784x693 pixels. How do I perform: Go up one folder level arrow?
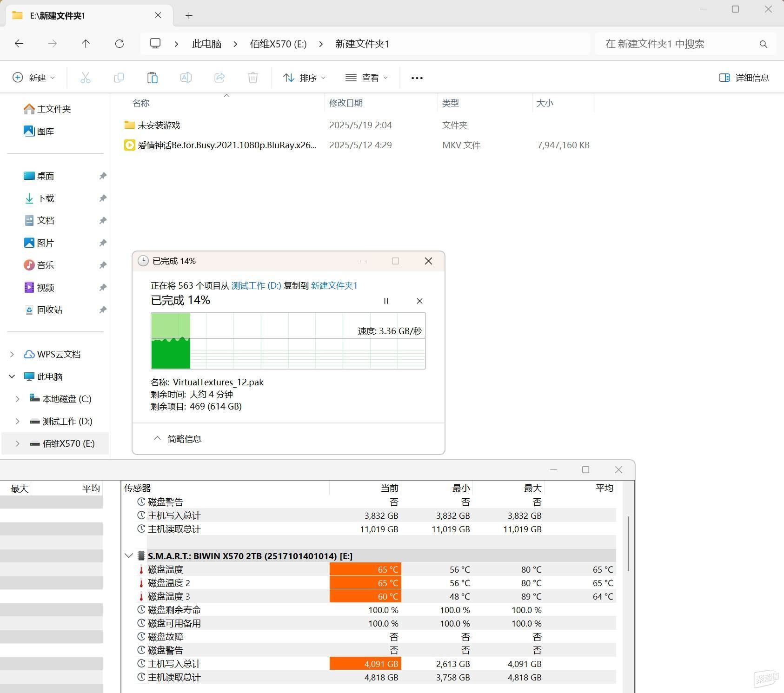86,44
